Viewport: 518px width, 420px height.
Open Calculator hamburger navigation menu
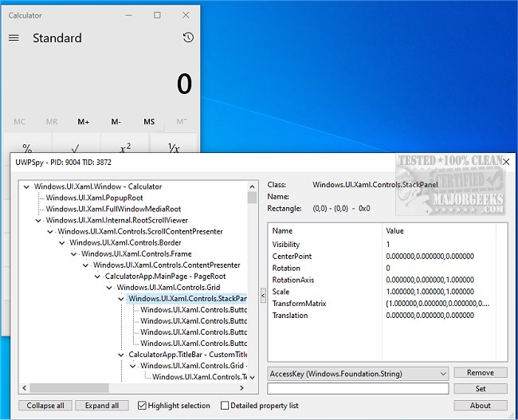click(14, 38)
